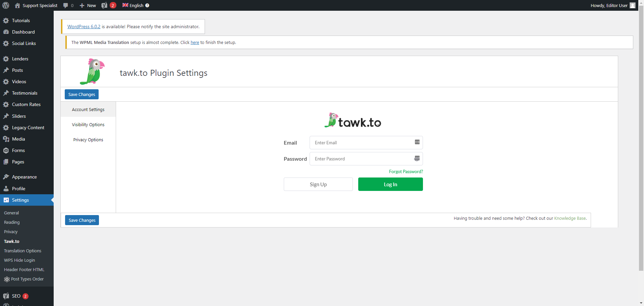
Task: Switch to Privacy Options tab
Action: coord(88,140)
